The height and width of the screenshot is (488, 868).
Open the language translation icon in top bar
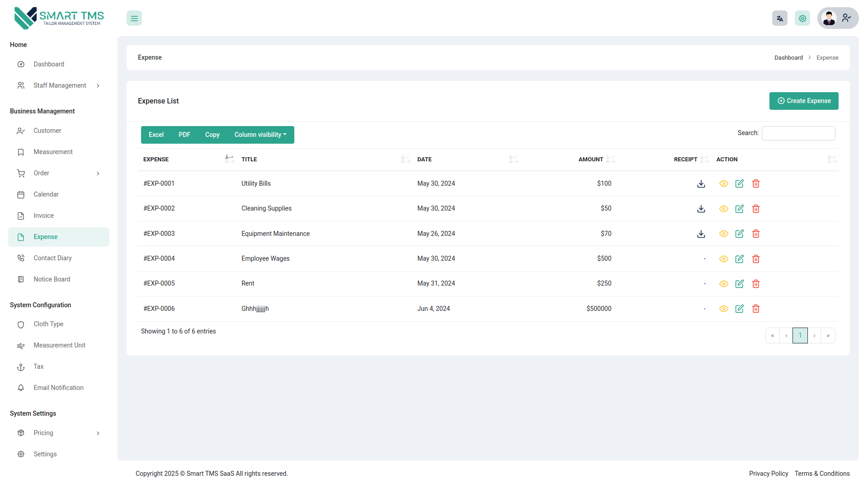[x=779, y=18]
